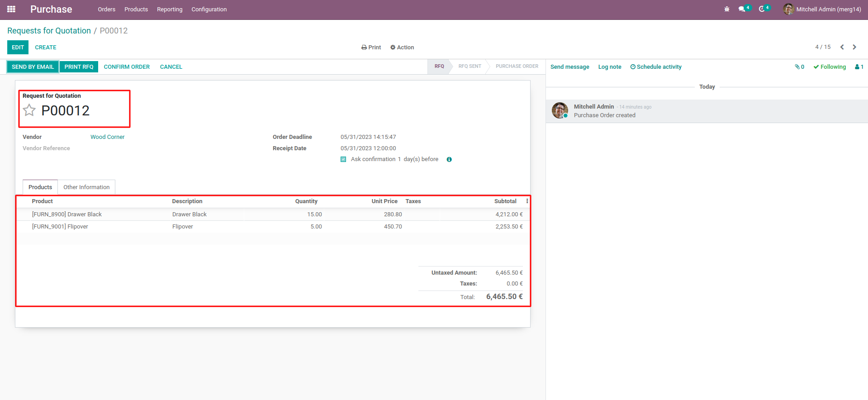The height and width of the screenshot is (400, 868).
Task: Click the debug bug icon
Action: [x=727, y=9]
